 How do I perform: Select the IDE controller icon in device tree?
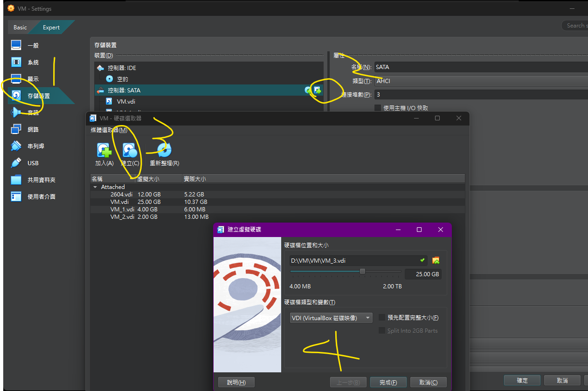click(100, 68)
